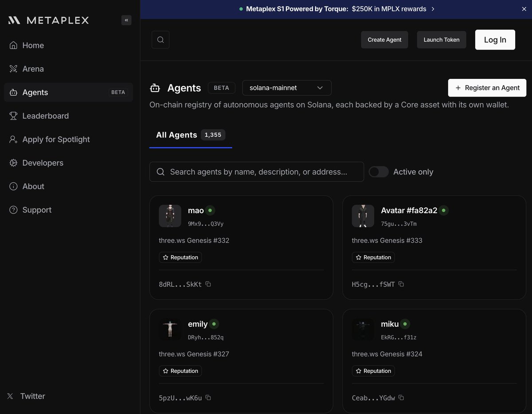Click three.ws Genesis #332 description
This screenshot has height=414, width=532.
[x=194, y=240]
